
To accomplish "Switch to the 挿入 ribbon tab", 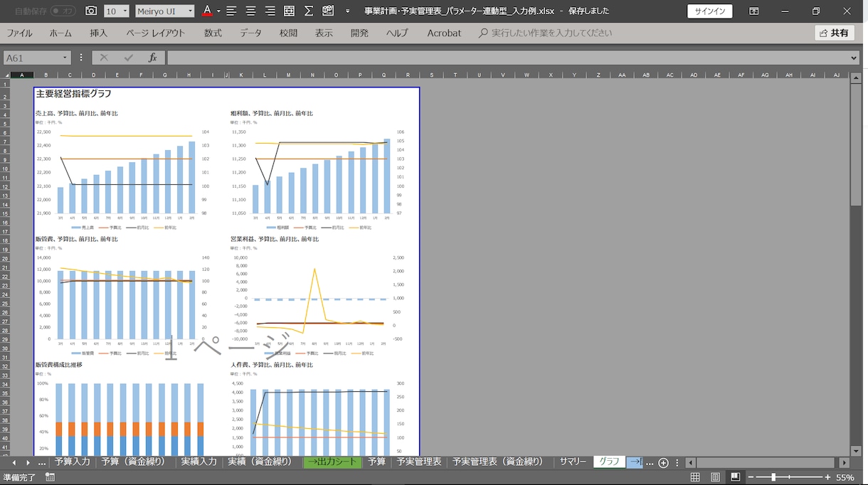I will (x=99, y=33).
